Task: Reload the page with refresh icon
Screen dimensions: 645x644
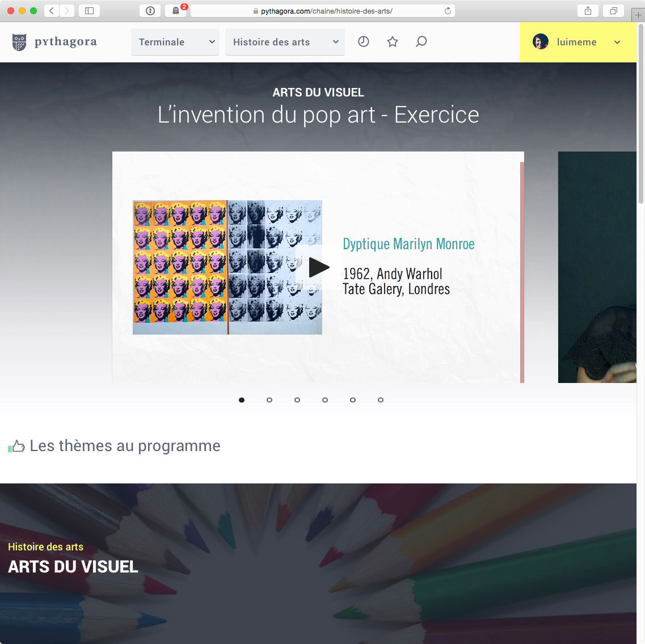Action: 448,11
